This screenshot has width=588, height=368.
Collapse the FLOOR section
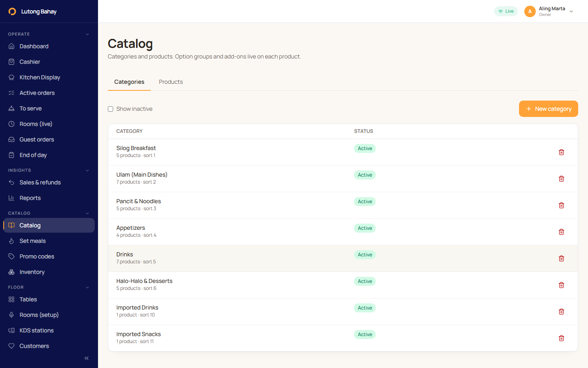point(87,287)
